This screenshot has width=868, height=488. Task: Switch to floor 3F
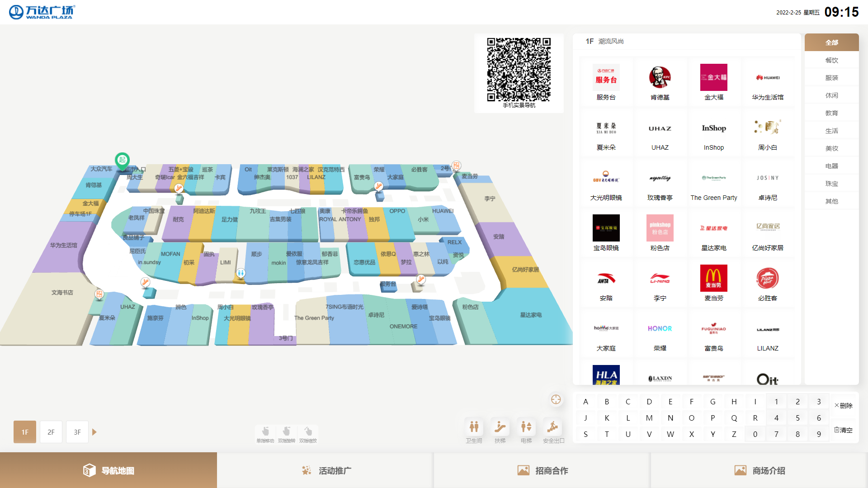(x=77, y=432)
